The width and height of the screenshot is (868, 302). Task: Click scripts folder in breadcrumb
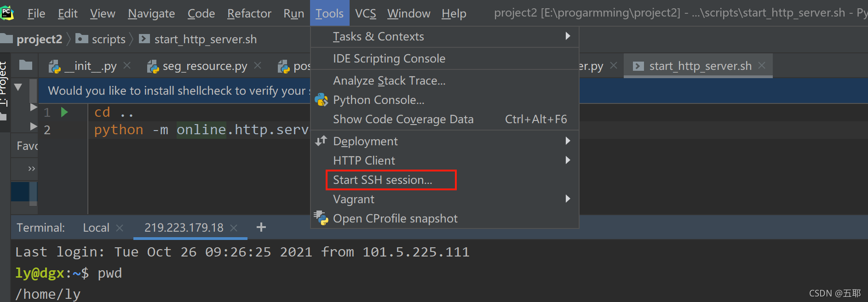(109, 40)
